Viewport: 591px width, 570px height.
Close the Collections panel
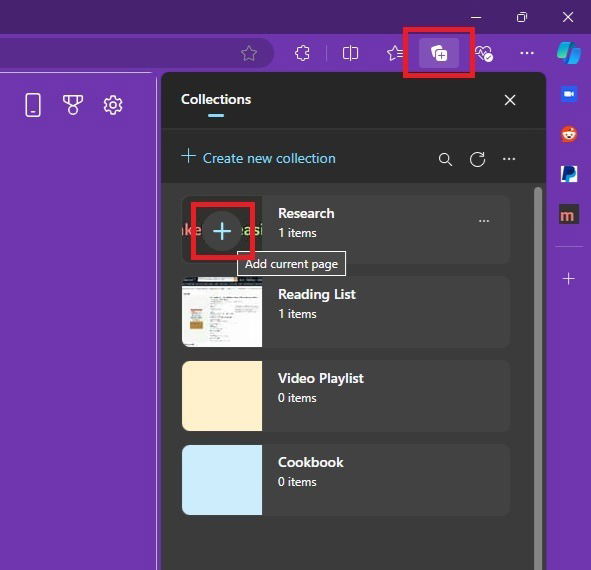tap(510, 100)
